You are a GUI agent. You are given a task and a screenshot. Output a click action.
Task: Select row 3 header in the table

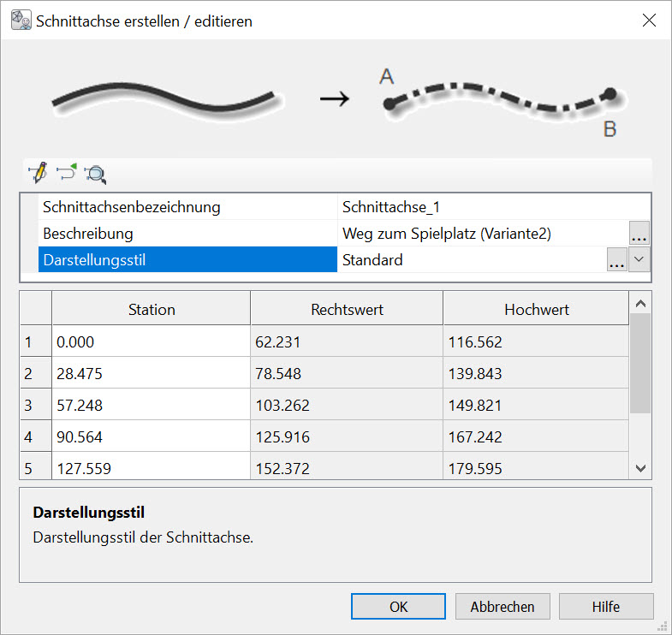pyautogui.click(x=35, y=405)
